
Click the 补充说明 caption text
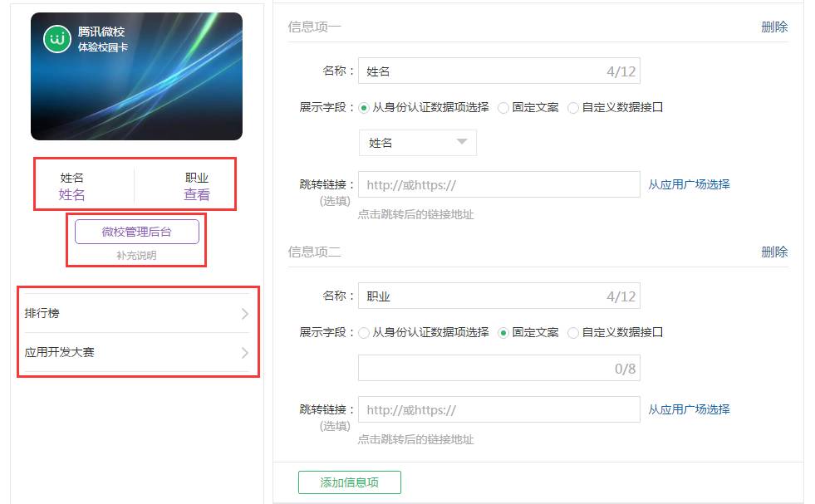[x=136, y=255]
